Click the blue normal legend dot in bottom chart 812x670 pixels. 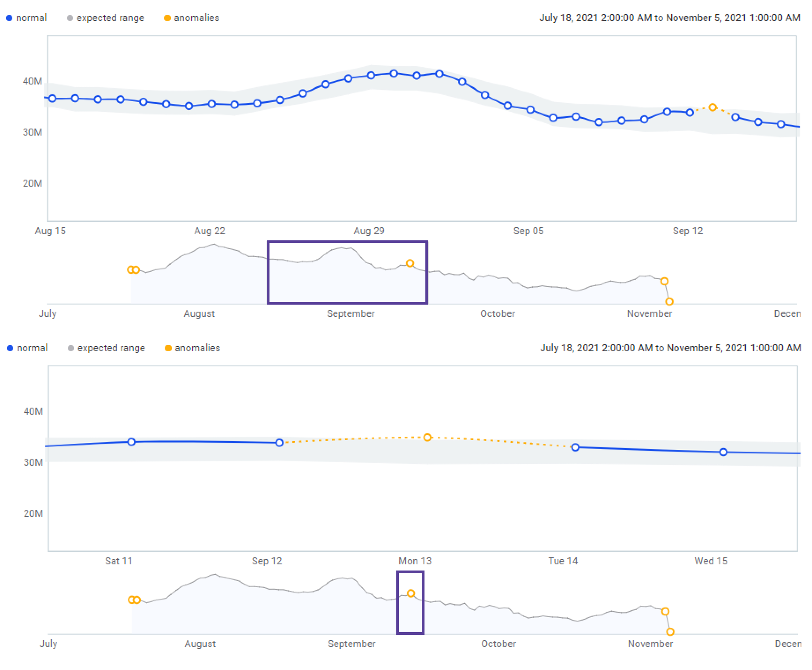tap(10, 348)
